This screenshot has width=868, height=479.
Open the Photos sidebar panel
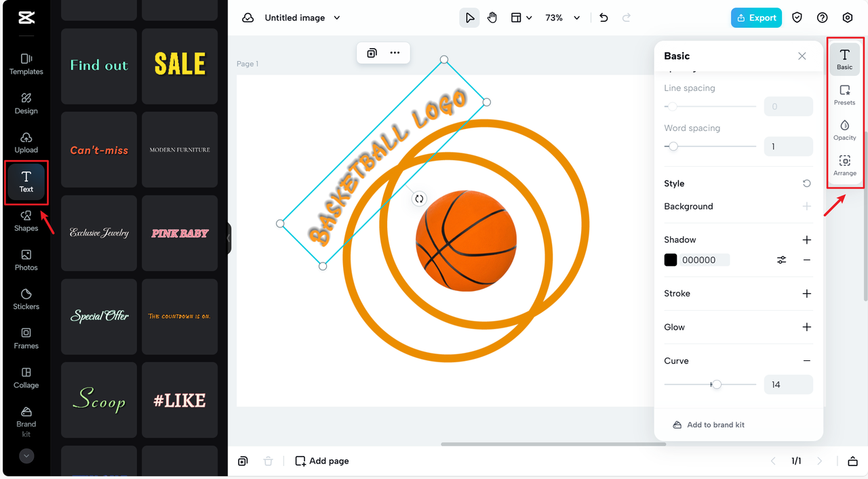tap(26, 261)
